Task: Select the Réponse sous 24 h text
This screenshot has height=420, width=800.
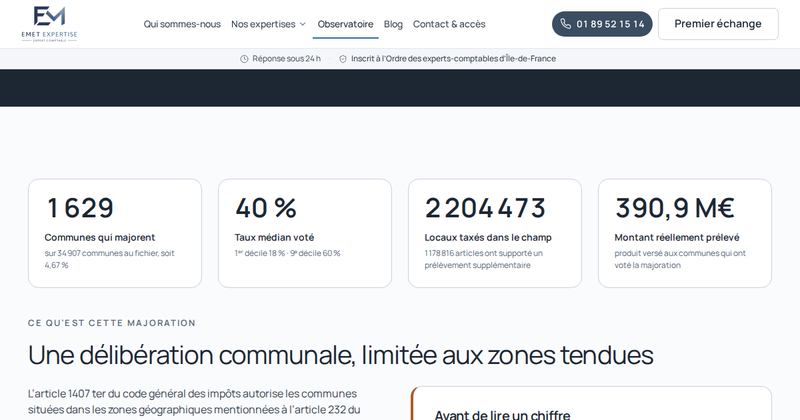Action: [x=287, y=59]
